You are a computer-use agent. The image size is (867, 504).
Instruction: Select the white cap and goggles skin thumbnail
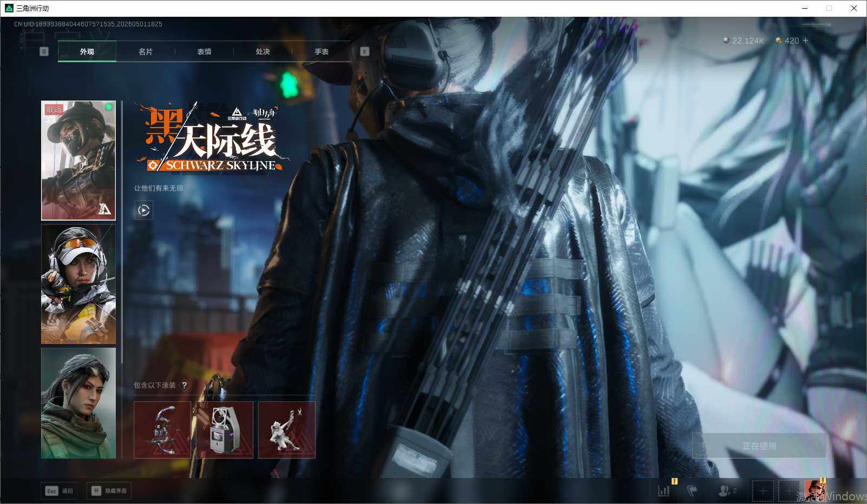(x=78, y=284)
